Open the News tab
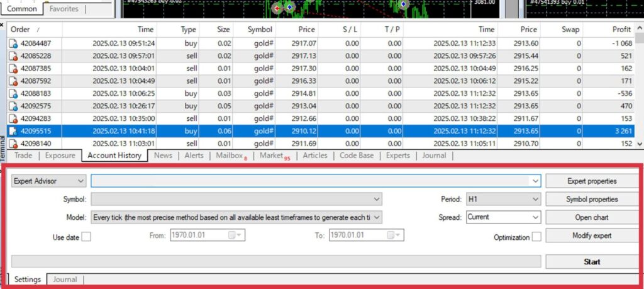 (163, 156)
